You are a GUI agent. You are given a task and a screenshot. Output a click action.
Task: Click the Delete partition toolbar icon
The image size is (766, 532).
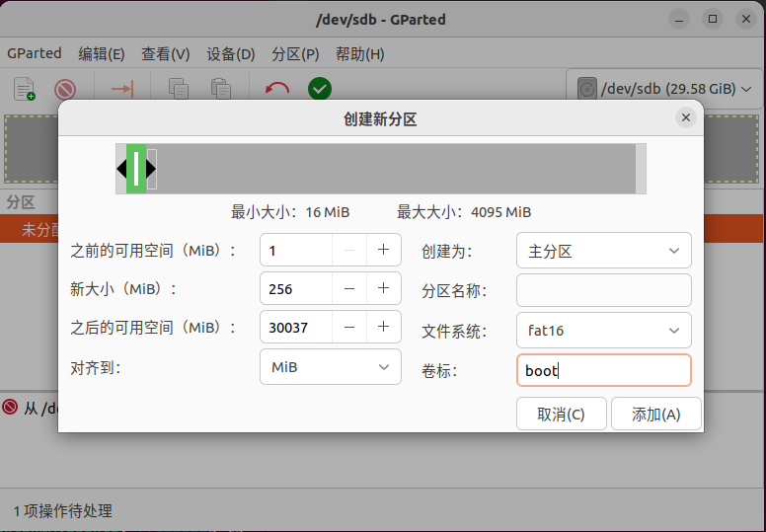(65, 89)
